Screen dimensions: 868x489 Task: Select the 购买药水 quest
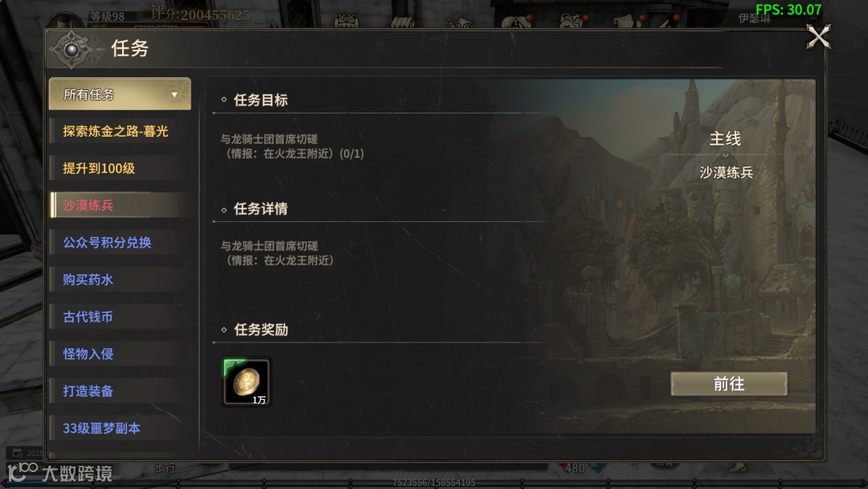tap(88, 280)
